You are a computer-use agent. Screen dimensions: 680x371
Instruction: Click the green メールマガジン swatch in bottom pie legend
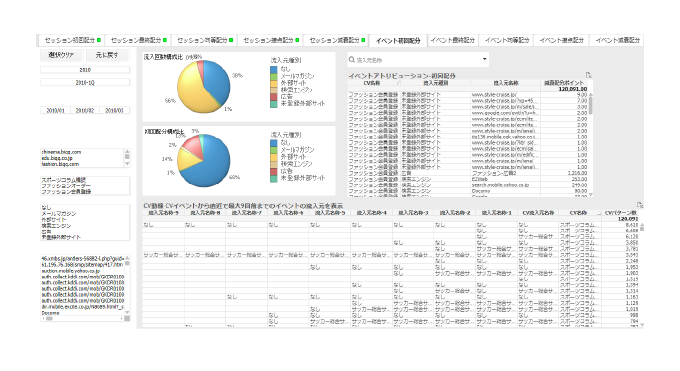(274, 150)
